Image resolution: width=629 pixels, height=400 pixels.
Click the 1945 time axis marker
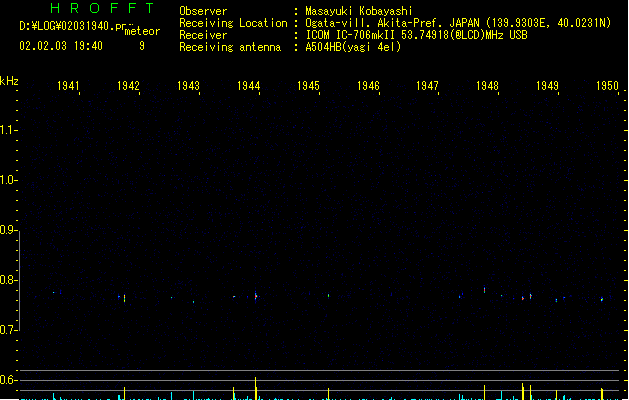point(308,86)
